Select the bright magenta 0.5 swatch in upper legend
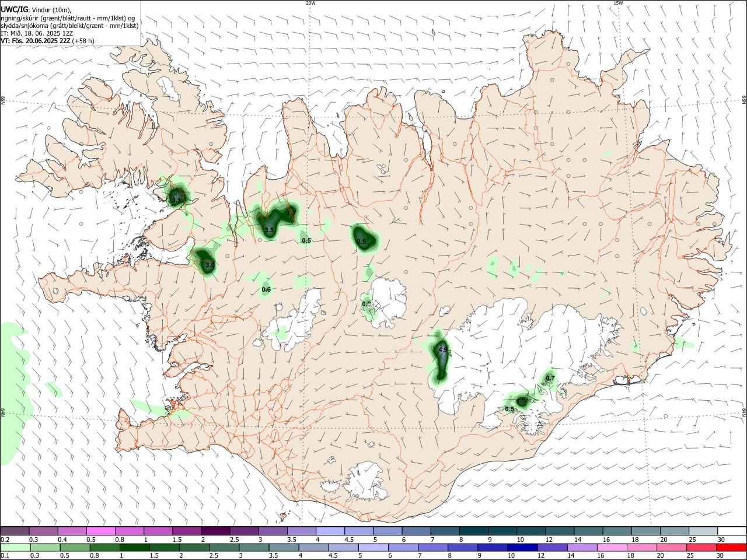 (101, 531)
